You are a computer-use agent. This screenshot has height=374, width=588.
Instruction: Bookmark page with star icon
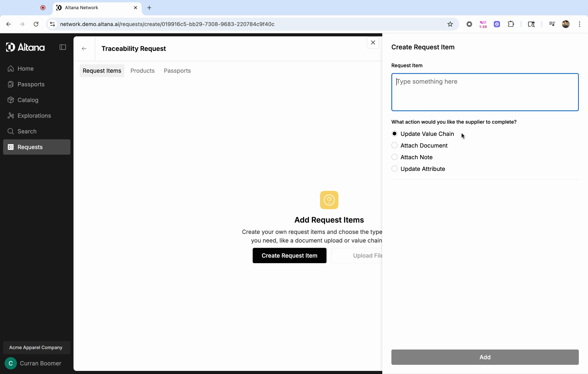click(450, 24)
